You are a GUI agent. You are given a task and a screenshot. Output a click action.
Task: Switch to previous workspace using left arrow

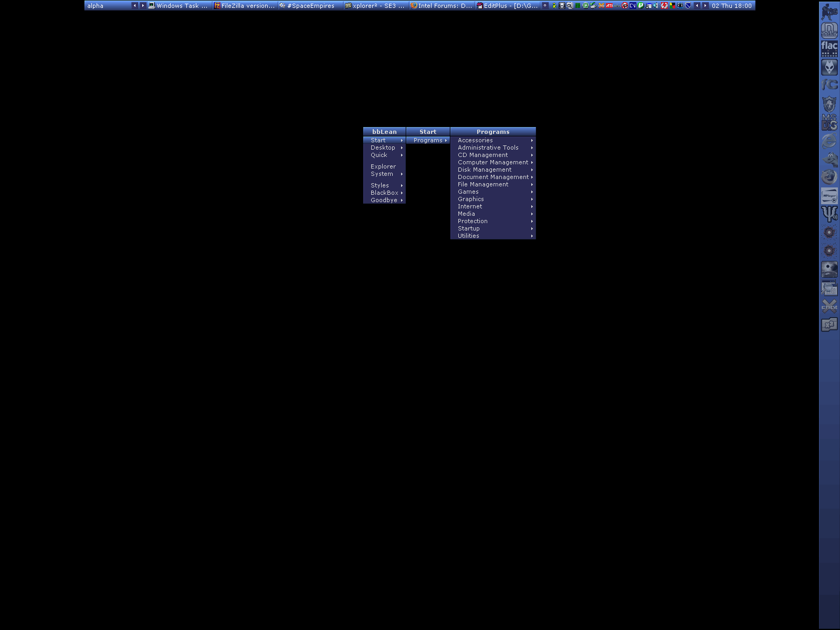pyautogui.click(x=134, y=6)
